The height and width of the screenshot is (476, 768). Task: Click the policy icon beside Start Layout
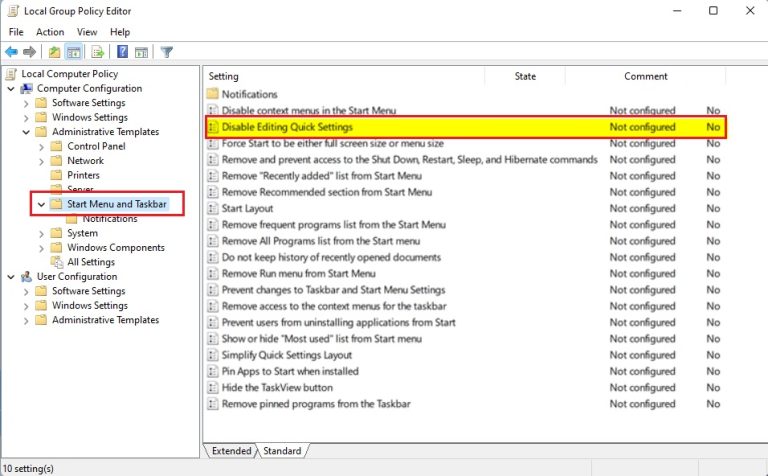point(213,208)
